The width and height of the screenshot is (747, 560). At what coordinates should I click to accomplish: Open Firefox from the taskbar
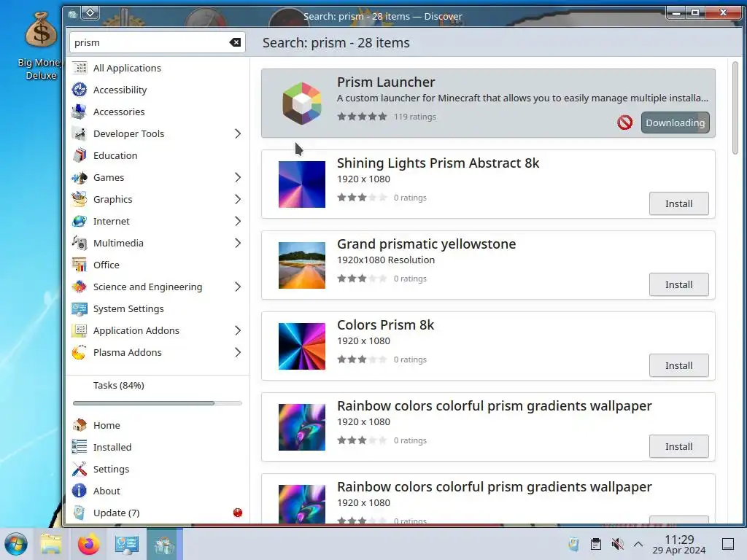pyautogui.click(x=89, y=544)
